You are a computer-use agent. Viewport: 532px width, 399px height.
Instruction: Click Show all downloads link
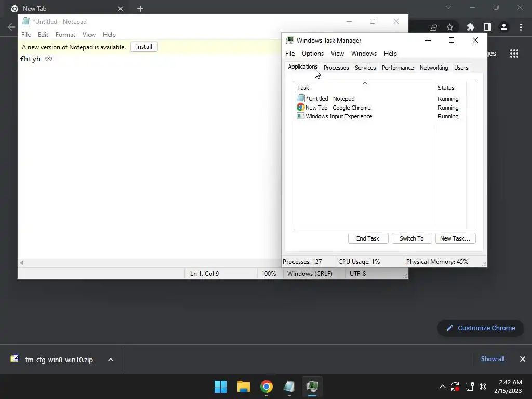(x=493, y=359)
